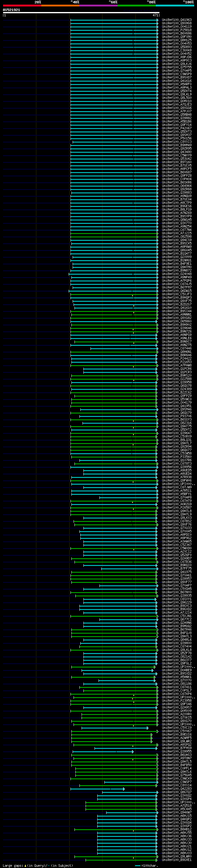Click the orange ~40% identity legend bar

tap(60, 6)
